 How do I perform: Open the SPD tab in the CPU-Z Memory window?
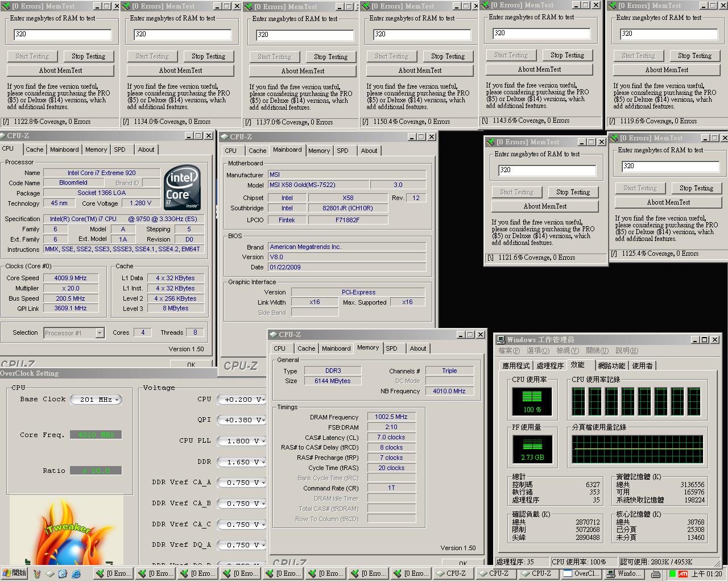tap(392, 348)
